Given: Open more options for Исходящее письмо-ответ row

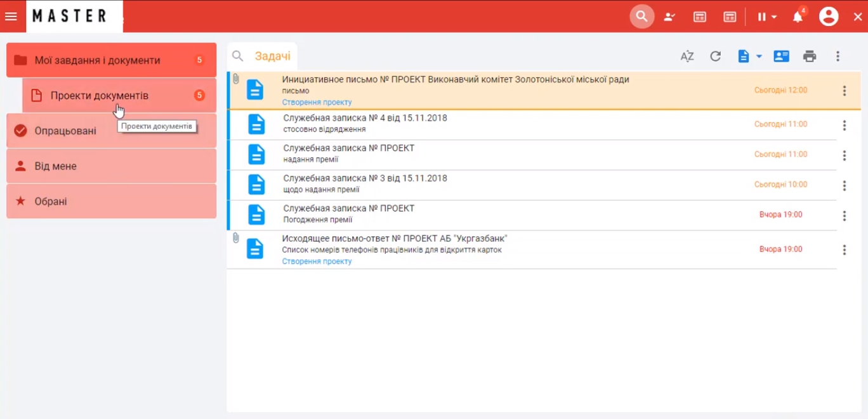Looking at the screenshot, I should pyautogui.click(x=845, y=250).
